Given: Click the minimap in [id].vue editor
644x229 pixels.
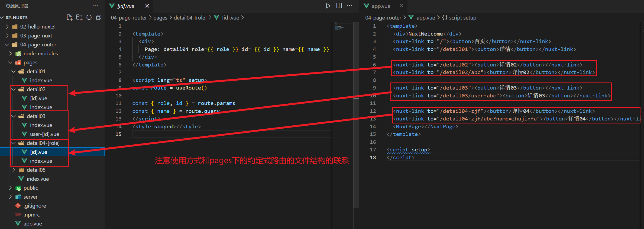Looking at the screenshot, I should (343, 27).
